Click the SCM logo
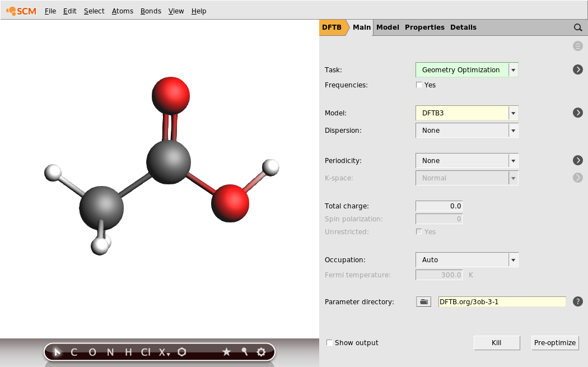This screenshot has width=588, height=367. point(21,11)
